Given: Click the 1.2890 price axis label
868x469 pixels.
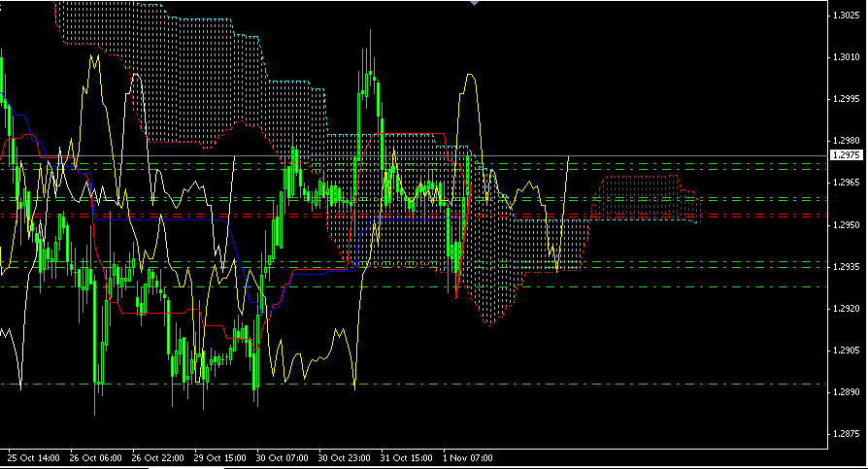Looking at the screenshot, I should (x=847, y=392).
